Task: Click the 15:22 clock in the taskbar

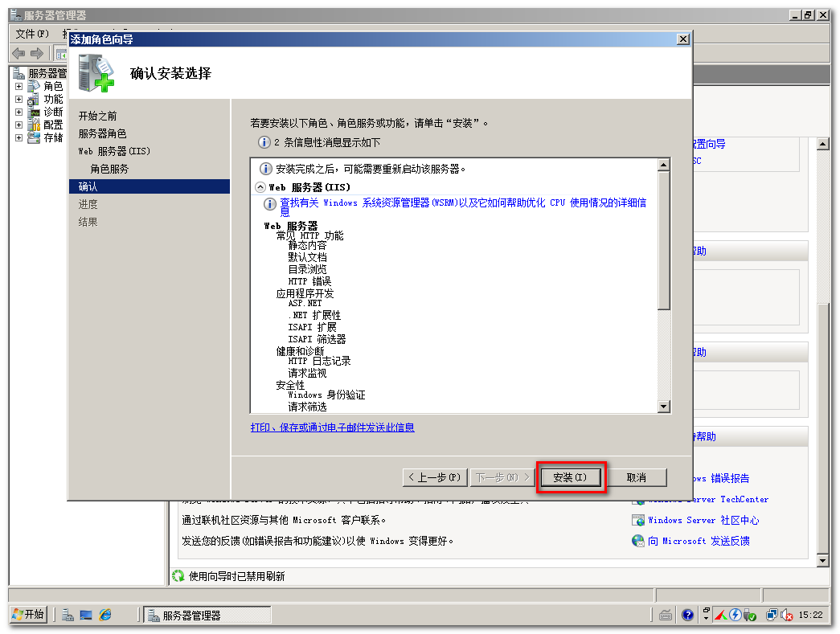Action: [x=810, y=615]
